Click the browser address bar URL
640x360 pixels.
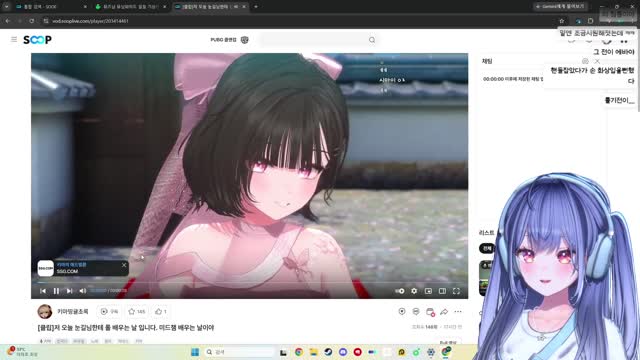(90, 21)
